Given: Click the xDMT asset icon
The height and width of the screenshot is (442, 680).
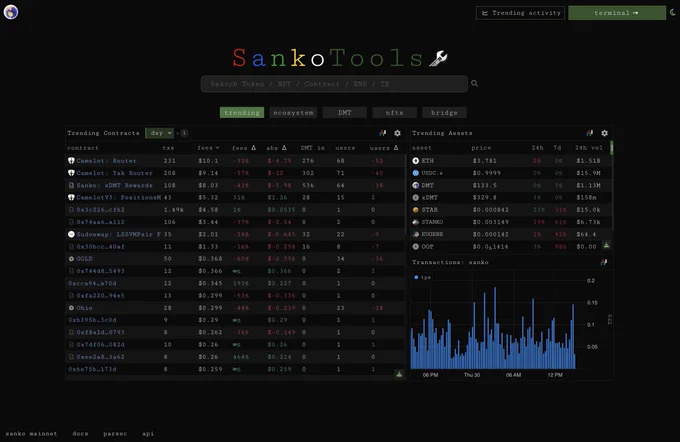Looking at the screenshot, I should coord(415,197).
